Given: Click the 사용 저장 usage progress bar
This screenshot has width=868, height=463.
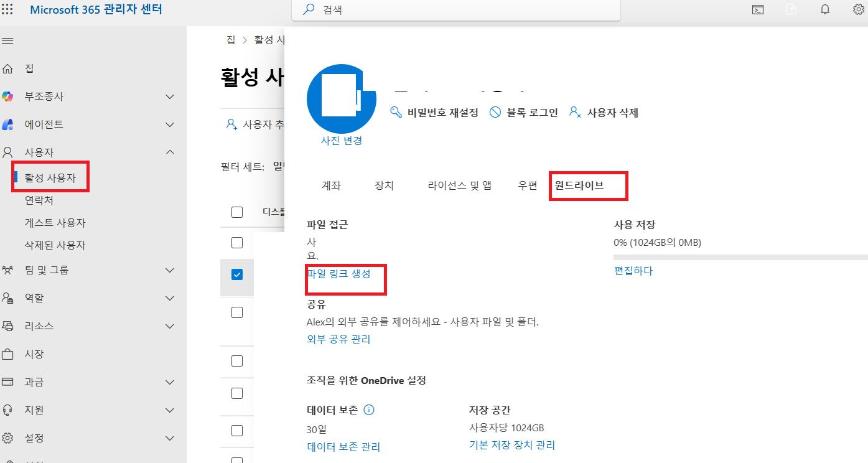Looking at the screenshot, I should 740,257.
